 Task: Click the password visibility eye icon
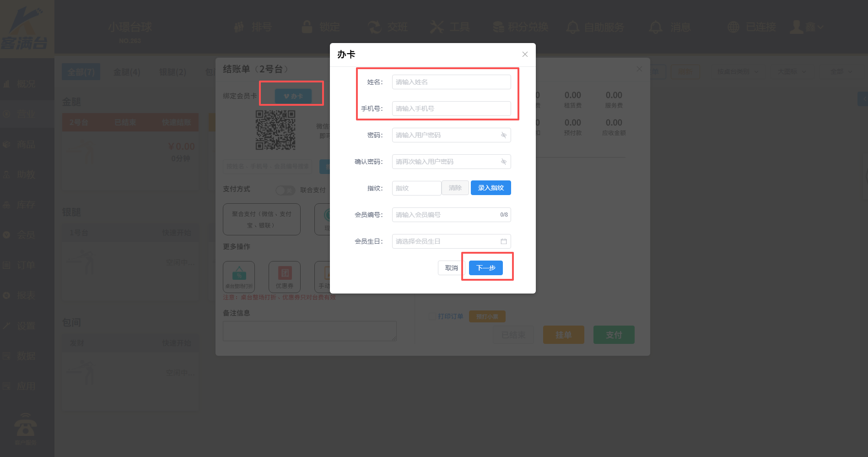503,135
